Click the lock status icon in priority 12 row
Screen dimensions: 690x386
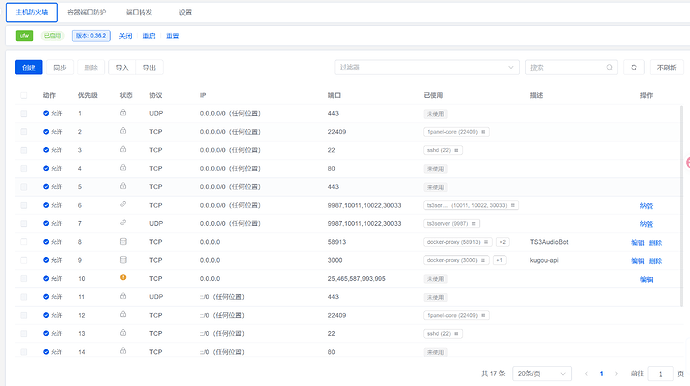click(123, 315)
